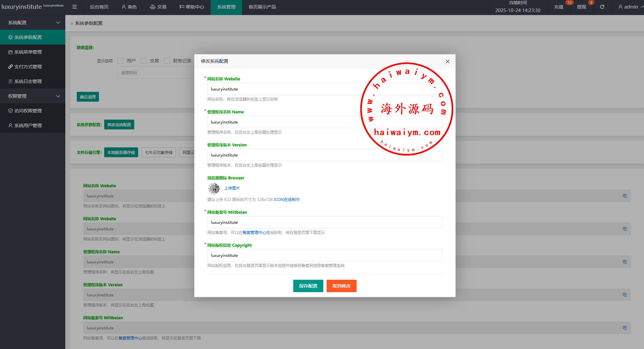Toggle the sidebar collapse hamburger icon

click(x=74, y=7)
